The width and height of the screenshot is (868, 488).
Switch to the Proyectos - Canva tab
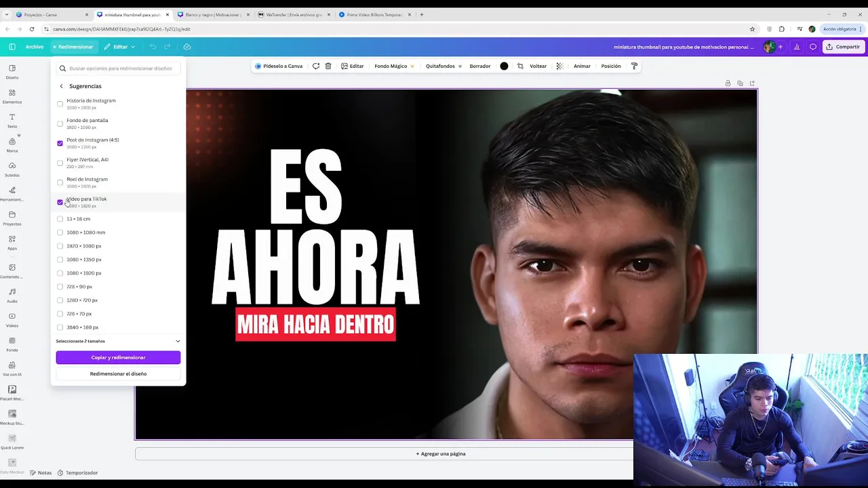(x=53, y=14)
